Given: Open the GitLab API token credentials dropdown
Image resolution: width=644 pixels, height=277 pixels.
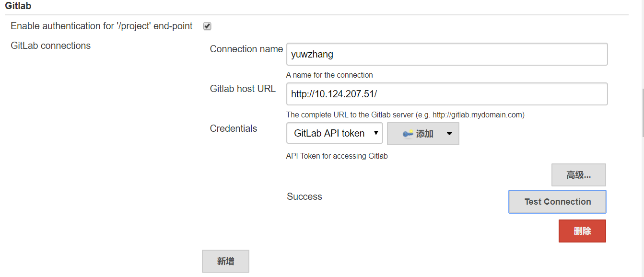Looking at the screenshot, I should [334, 133].
